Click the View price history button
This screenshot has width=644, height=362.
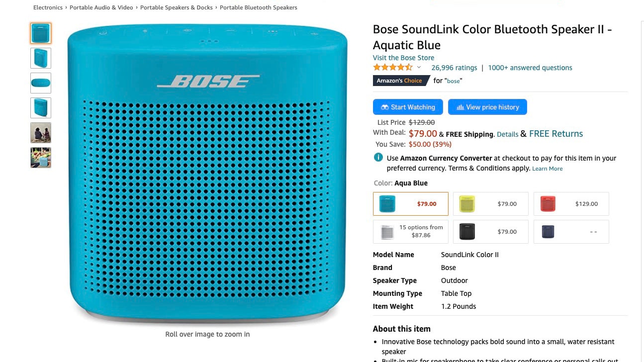pyautogui.click(x=487, y=107)
